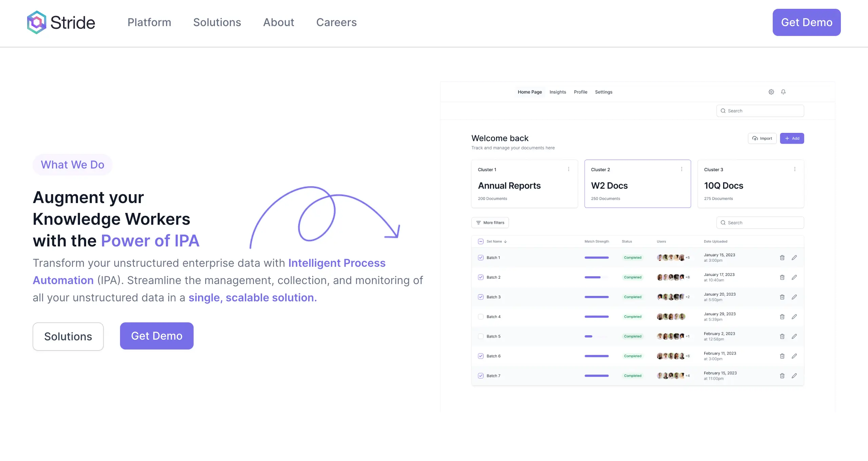
Task: Open Platform in top navigation
Action: coord(149,22)
